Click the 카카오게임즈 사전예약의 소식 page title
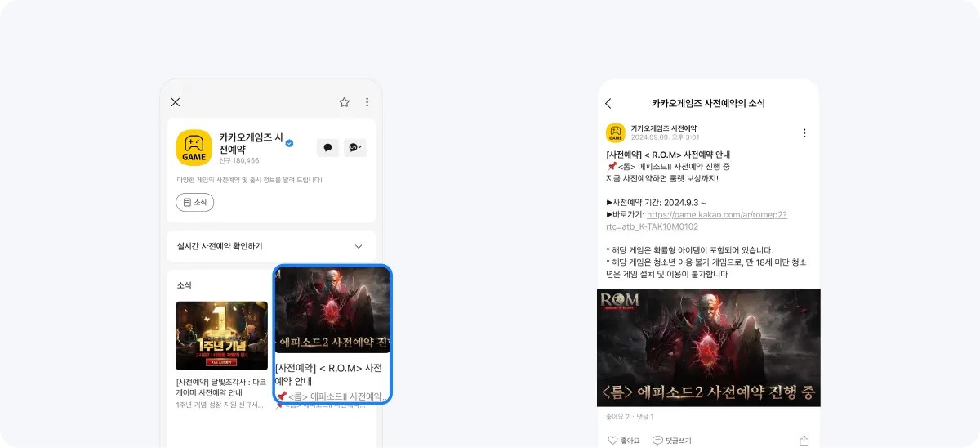The width and height of the screenshot is (980, 448). click(x=708, y=104)
